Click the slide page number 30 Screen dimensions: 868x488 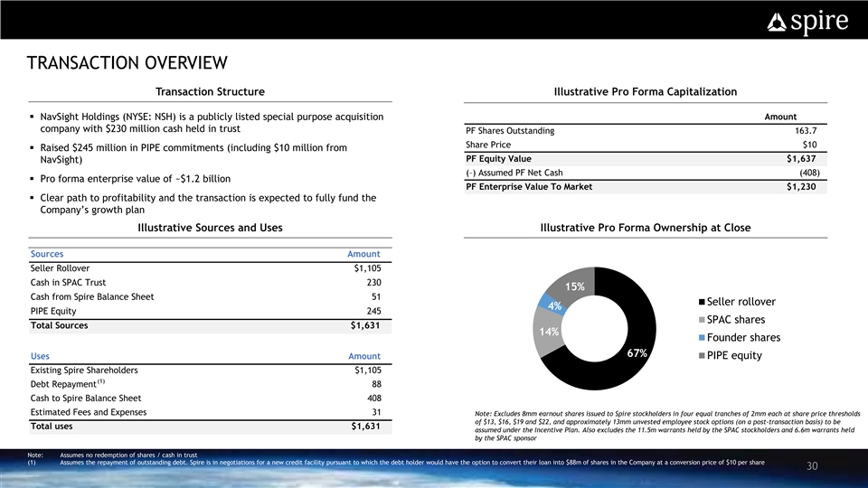point(812,466)
